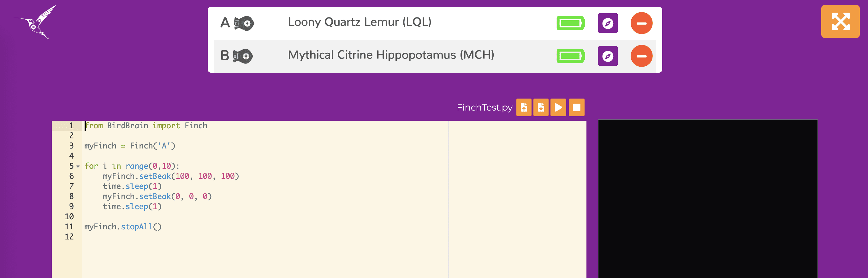This screenshot has height=278, width=868.
Task: Place cursor on the myFinch.stopAll() line
Action: pos(123,227)
